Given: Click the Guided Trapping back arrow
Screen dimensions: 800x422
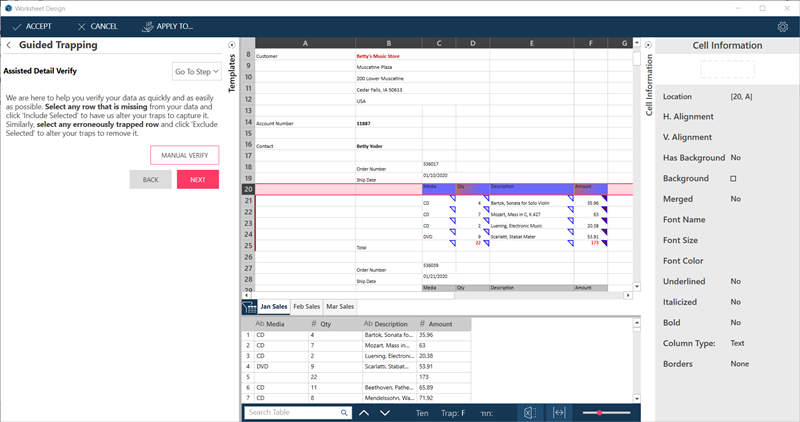Looking at the screenshot, I should click(x=9, y=45).
